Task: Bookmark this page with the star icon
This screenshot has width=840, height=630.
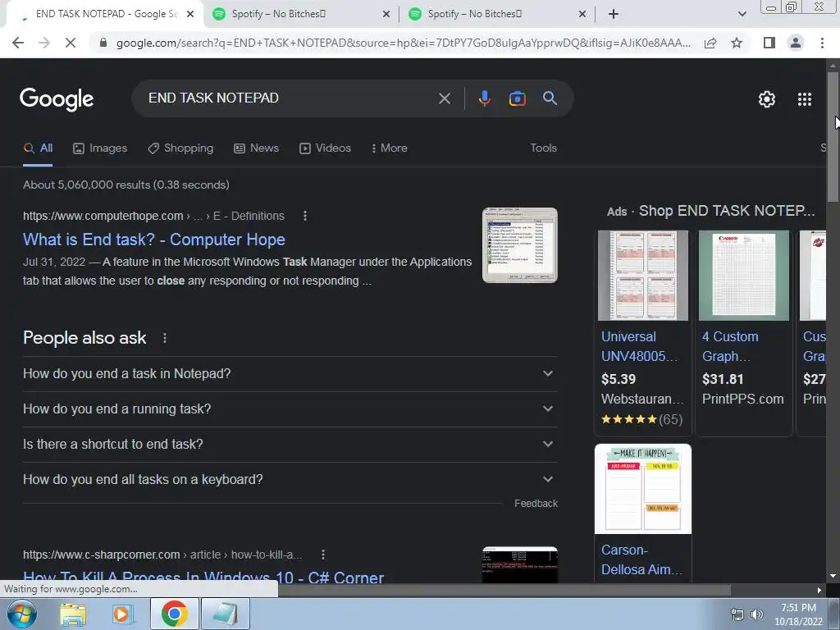Action: tap(737, 43)
